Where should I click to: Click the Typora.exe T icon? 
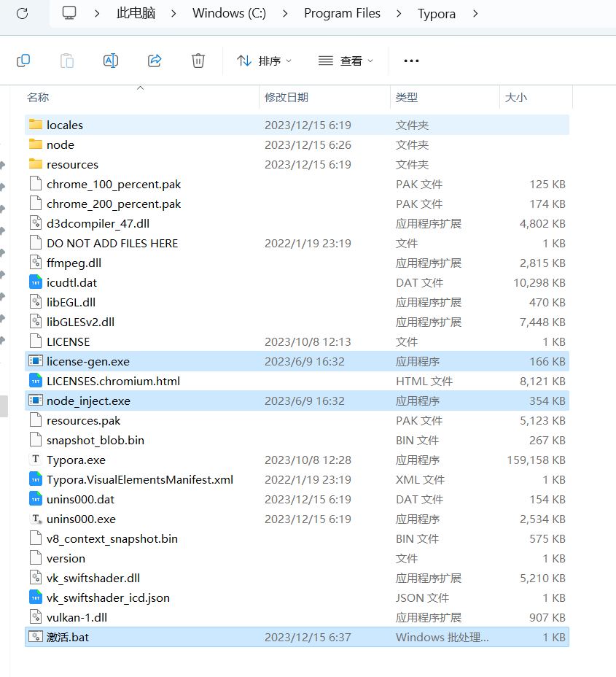click(36, 459)
